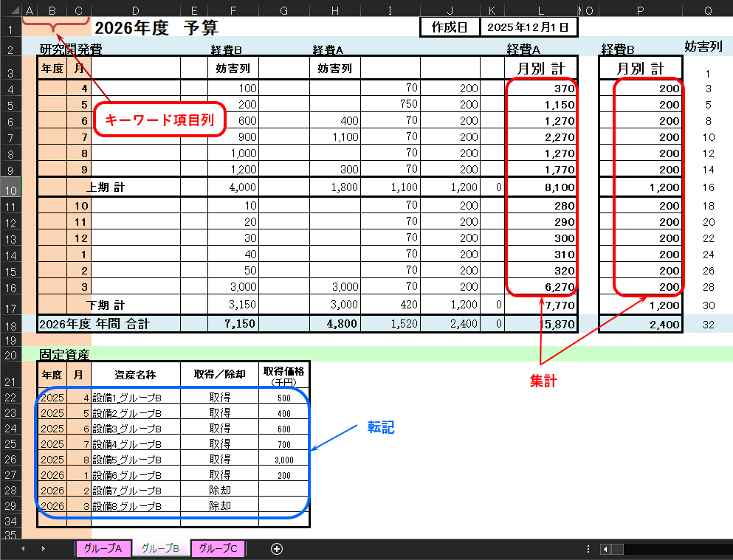
Task: Switch to the グループA sheet tab
Action: [103, 548]
